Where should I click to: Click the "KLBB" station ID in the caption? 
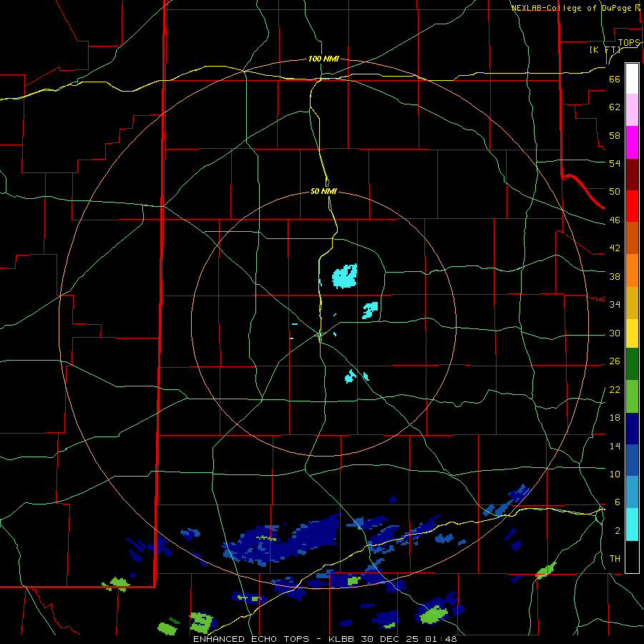point(343,639)
